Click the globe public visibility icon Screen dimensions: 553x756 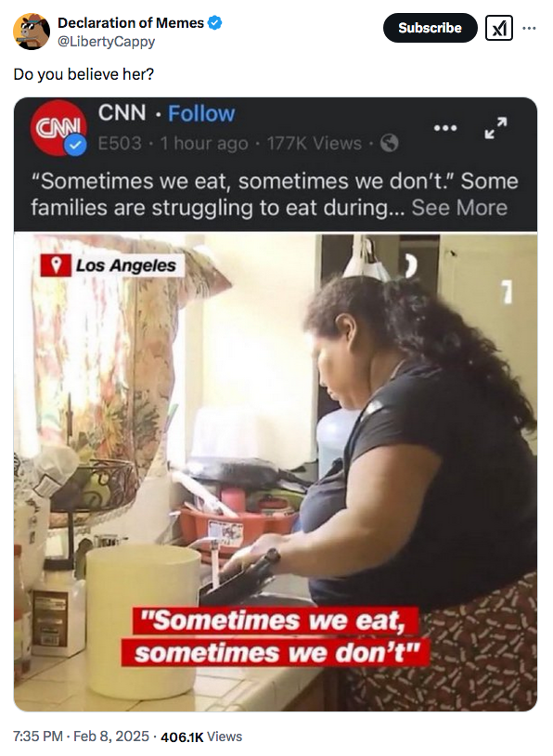389,143
